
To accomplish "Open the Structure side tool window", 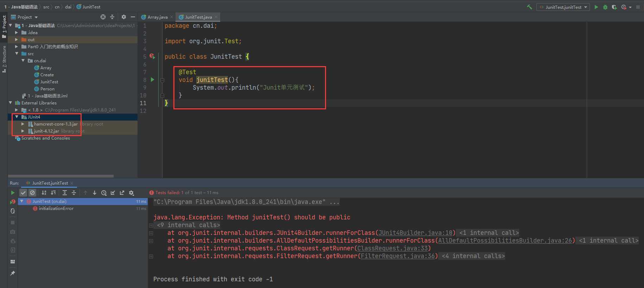I will (x=4, y=59).
